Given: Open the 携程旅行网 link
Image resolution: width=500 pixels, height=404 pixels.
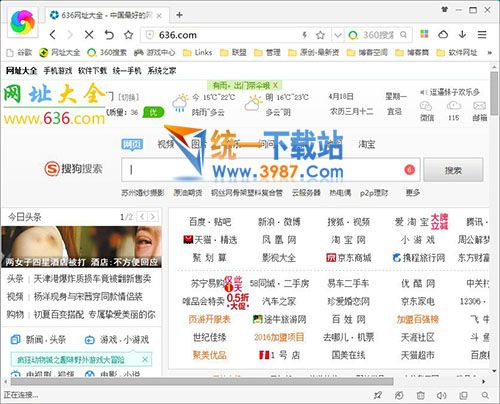Looking at the screenshot, I should [419, 257].
